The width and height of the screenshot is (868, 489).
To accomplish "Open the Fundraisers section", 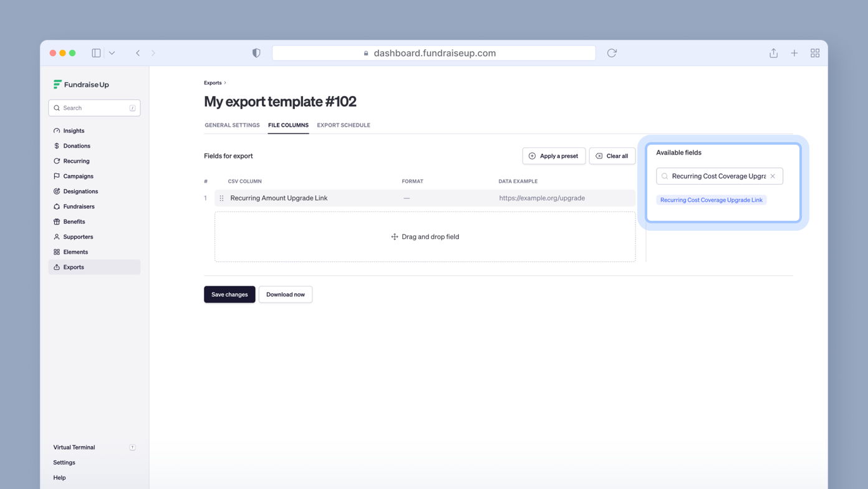I will pyautogui.click(x=79, y=206).
